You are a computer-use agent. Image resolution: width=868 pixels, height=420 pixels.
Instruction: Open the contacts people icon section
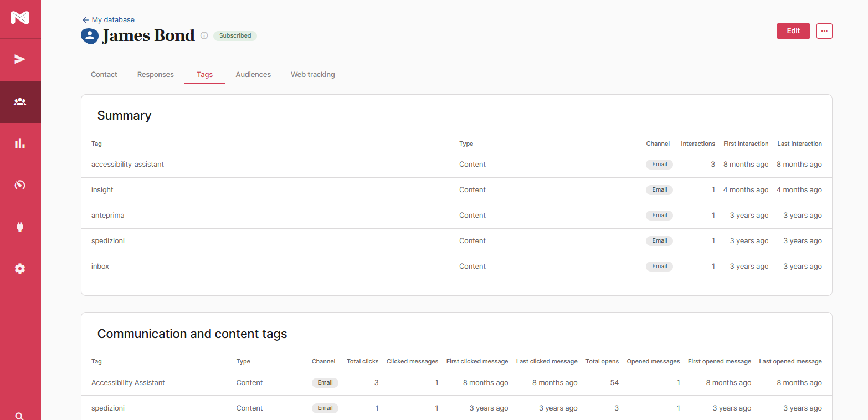click(20, 102)
